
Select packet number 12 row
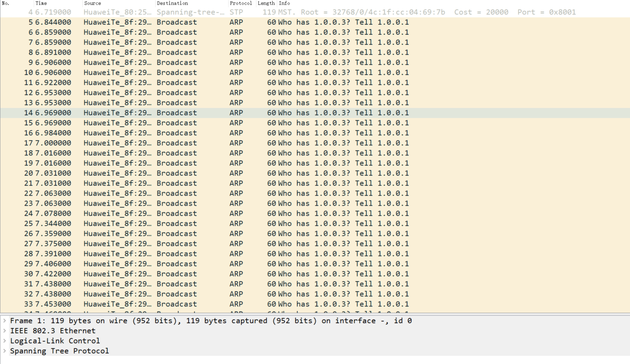tap(315, 92)
